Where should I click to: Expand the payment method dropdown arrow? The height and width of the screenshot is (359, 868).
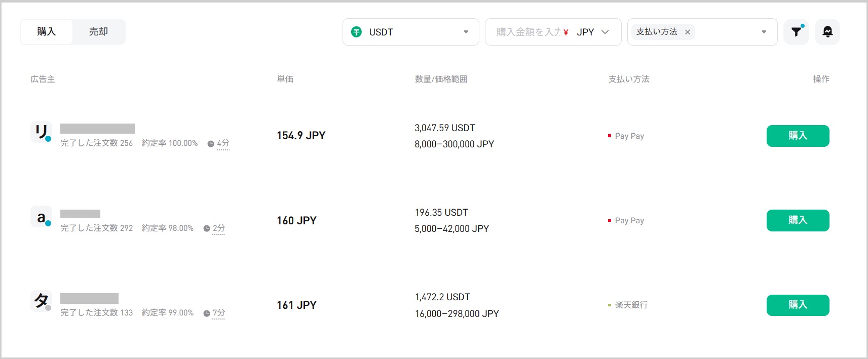(x=764, y=32)
